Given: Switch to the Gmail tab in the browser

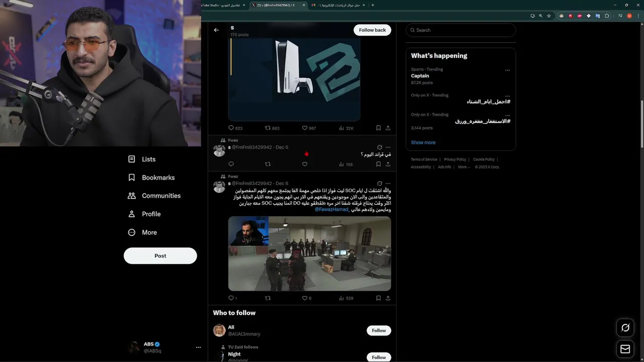Looking at the screenshot, I should tap(337, 5).
